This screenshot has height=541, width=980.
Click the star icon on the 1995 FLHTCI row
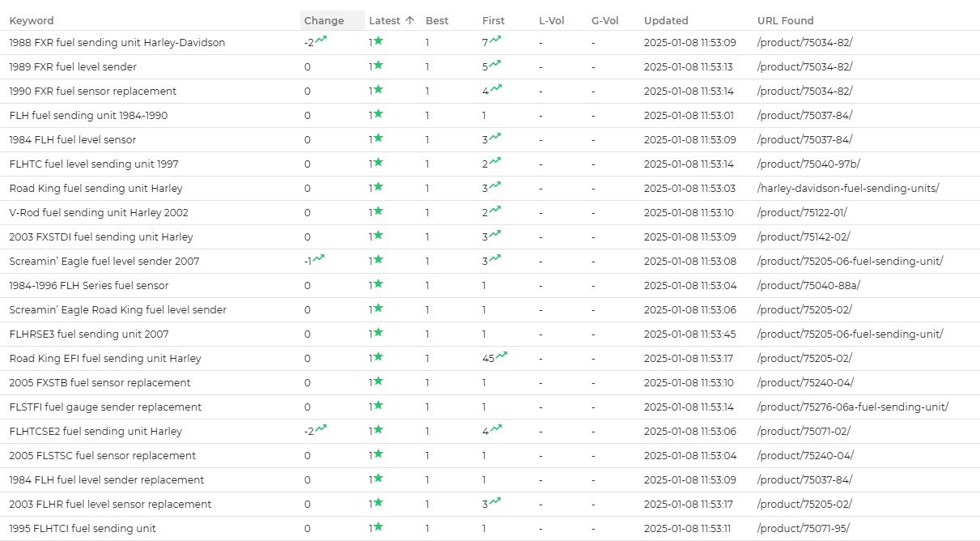coord(377,528)
